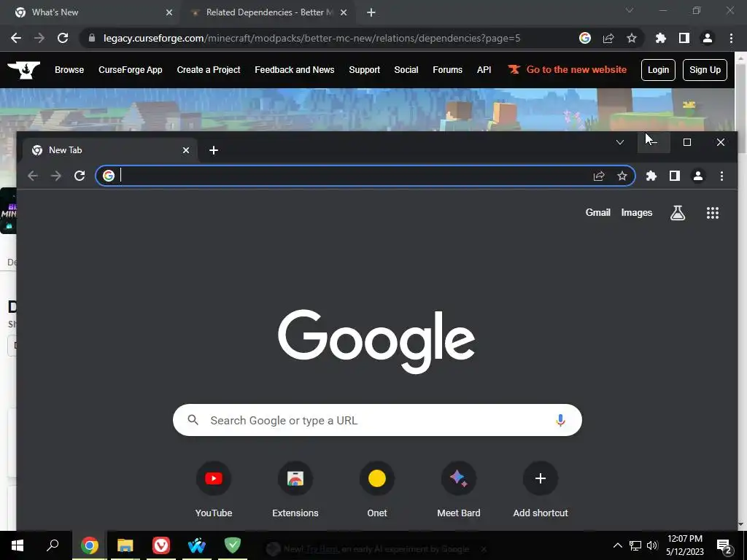Viewport: 747px width, 560px height.
Task: Click Go to the new website
Action: click(567, 69)
